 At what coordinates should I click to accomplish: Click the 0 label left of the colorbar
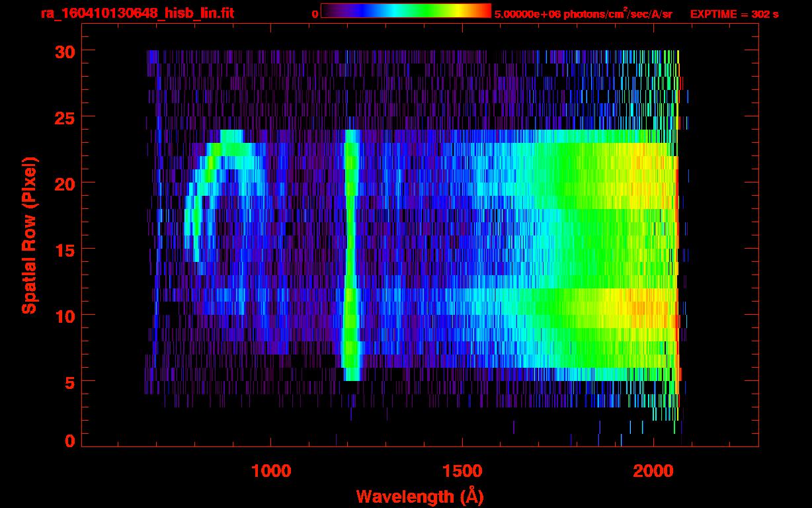tap(315, 14)
